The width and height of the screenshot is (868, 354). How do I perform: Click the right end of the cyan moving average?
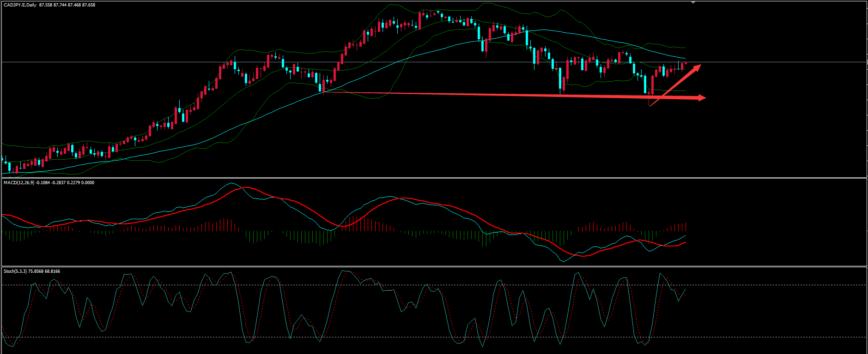685,59
